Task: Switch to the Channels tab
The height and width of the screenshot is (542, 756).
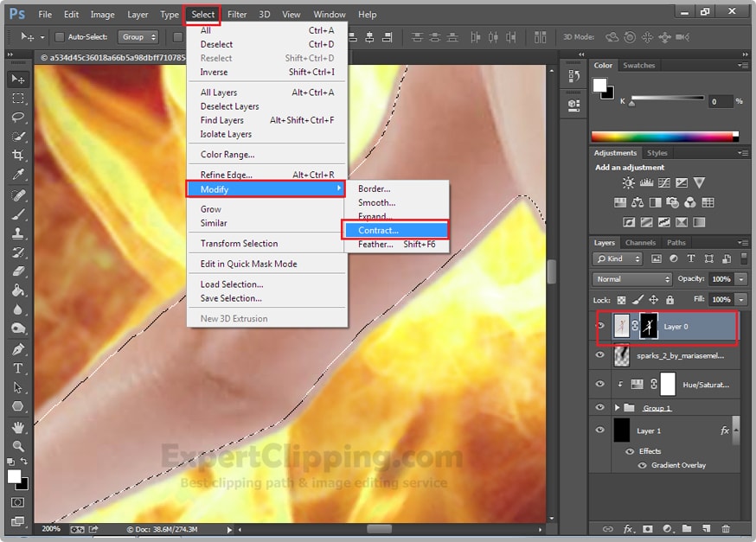Action: [x=640, y=243]
